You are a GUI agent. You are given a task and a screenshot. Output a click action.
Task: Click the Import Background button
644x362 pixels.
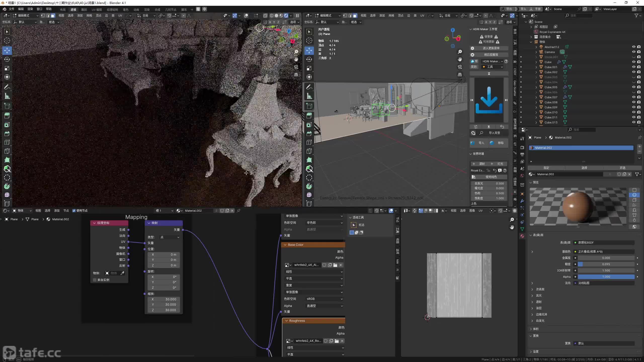pyautogui.click(x=494, y=133)
